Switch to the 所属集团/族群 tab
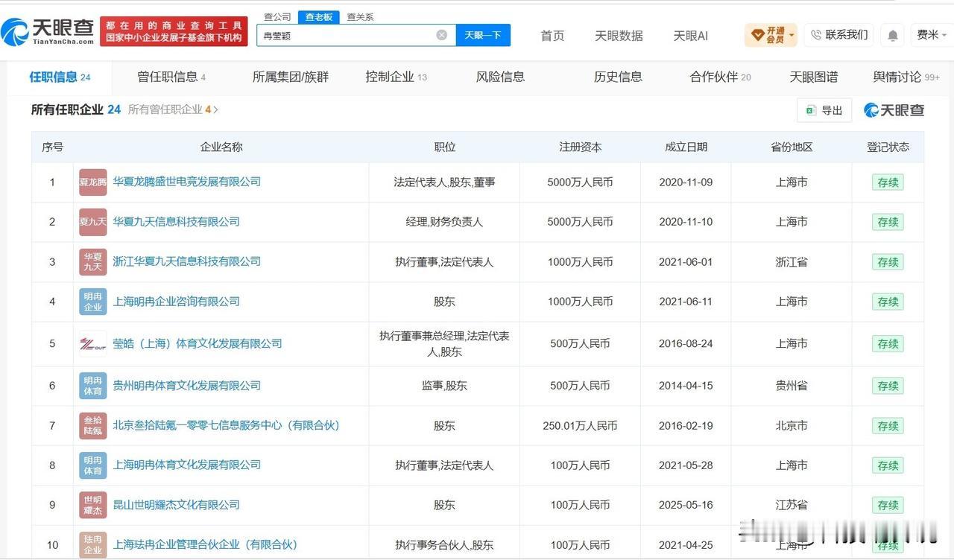The width and height of the screenshot is (954, 560). tap(290, 77)
